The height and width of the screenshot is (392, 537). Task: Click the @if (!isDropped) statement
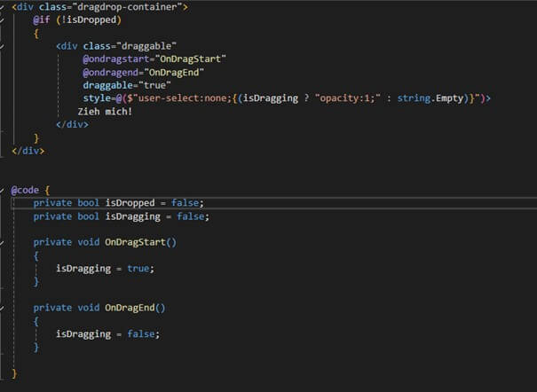click(x=77, y=20)
